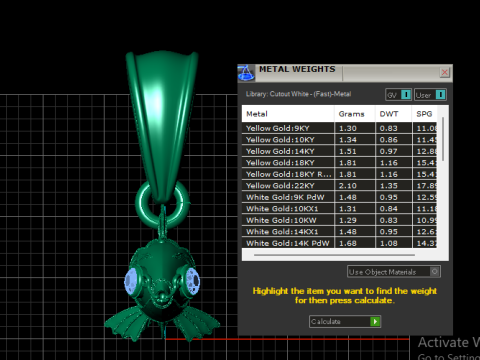Click the Library: Cutout White label
This screenshot has height=360, width=480.
point(298,94)
